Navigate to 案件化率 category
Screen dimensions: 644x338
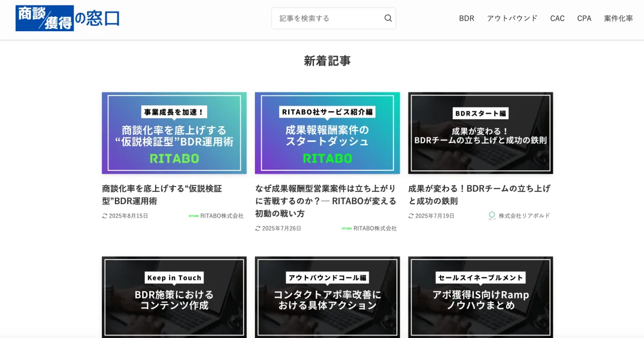[x=618, y=18]
